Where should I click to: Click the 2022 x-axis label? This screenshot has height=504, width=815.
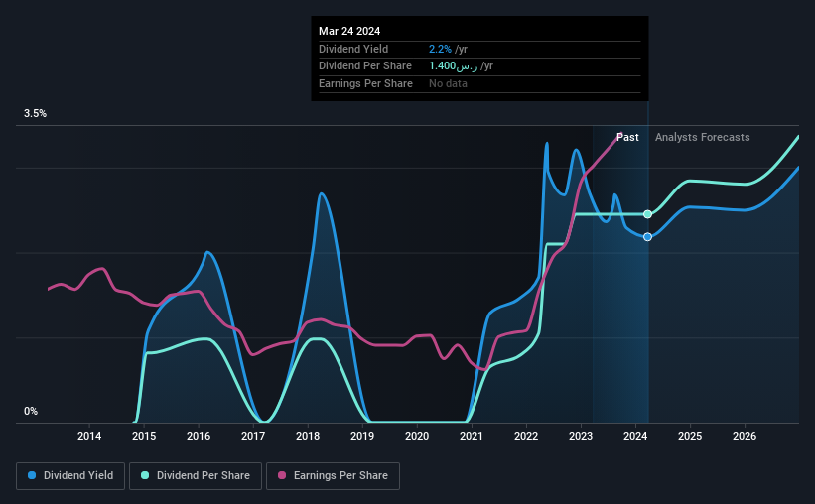(x=526, y=436)
